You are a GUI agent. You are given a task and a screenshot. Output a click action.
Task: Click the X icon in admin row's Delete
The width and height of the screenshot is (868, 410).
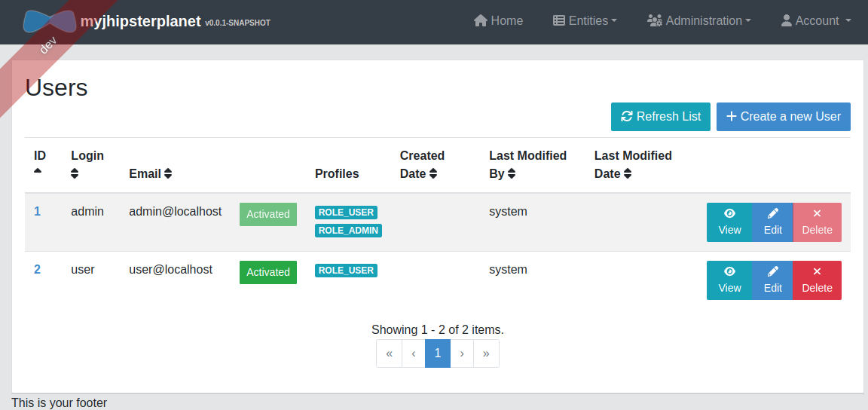coord(817,214)
